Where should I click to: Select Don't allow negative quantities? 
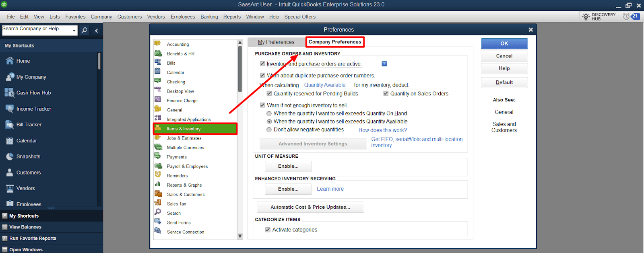(x=269, y=130)
